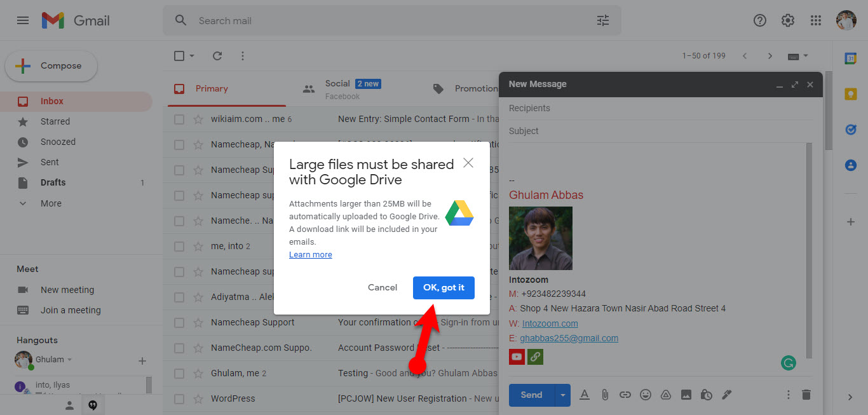This screenshot has height=415, width=868.
Task: Select the 'me, into' message checkbox
Action: click(x=179, y=246)
